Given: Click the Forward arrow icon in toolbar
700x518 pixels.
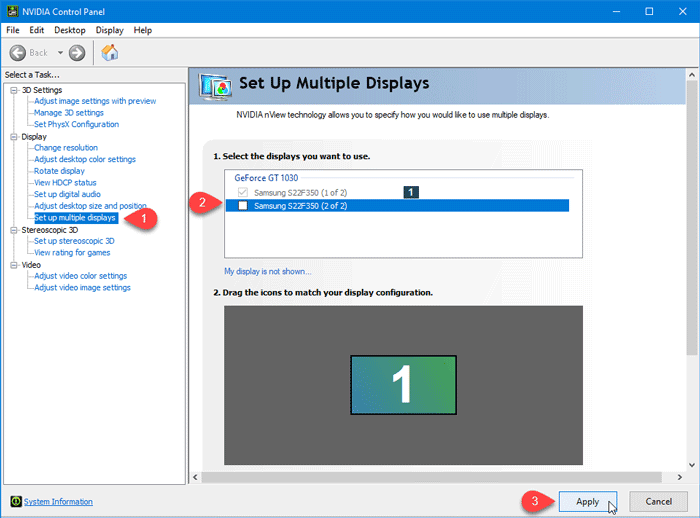Looking at the screenshot, I should pyautogui.click(x=77, y=53).
